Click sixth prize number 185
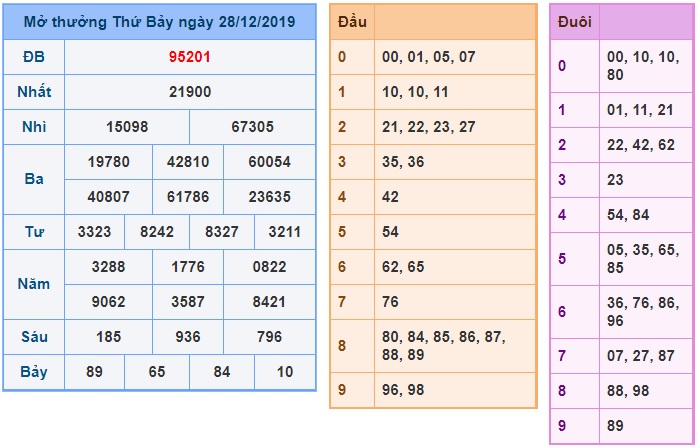This screenshot has width=697, height=447. pyautogui.click(x=108, y=337)
